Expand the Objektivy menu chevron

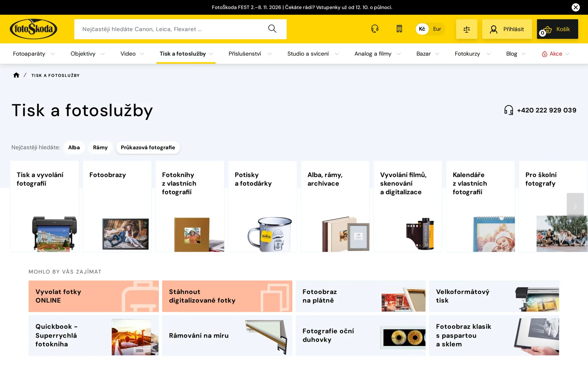103,54
